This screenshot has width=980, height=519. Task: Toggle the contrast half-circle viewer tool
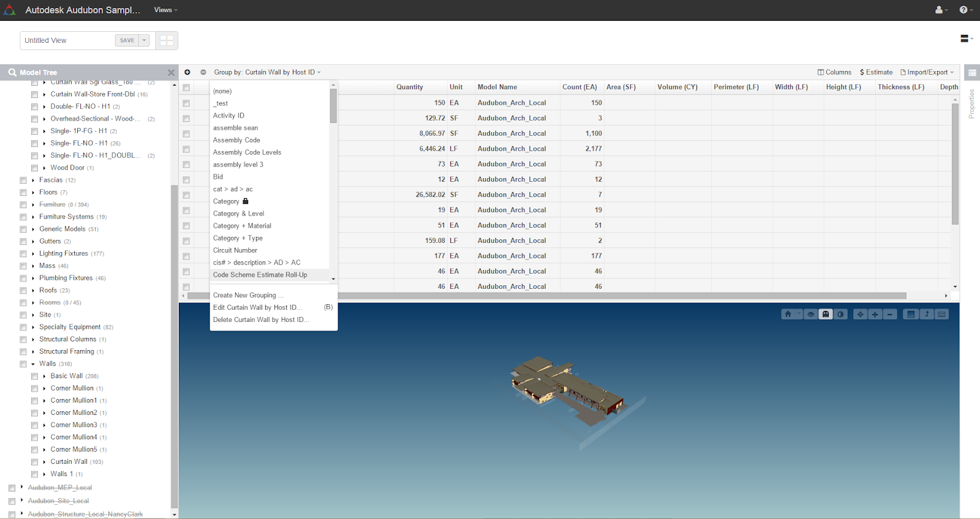point(840,314)
